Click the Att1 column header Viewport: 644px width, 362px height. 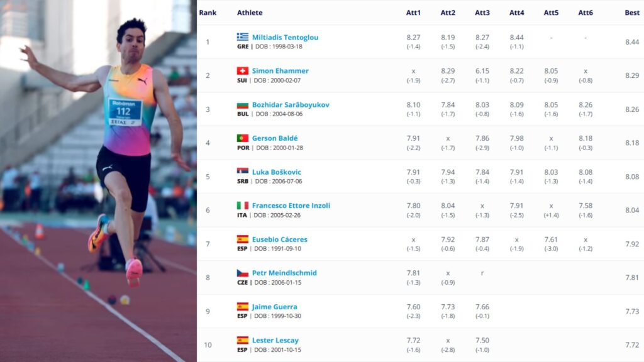(413, 13)
